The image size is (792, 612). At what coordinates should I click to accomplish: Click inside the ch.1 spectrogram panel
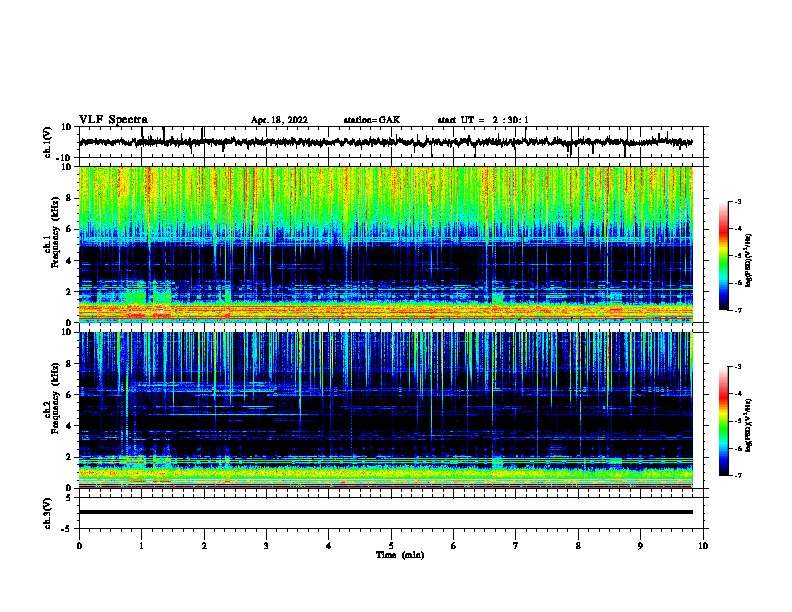(x=391, y=244)
